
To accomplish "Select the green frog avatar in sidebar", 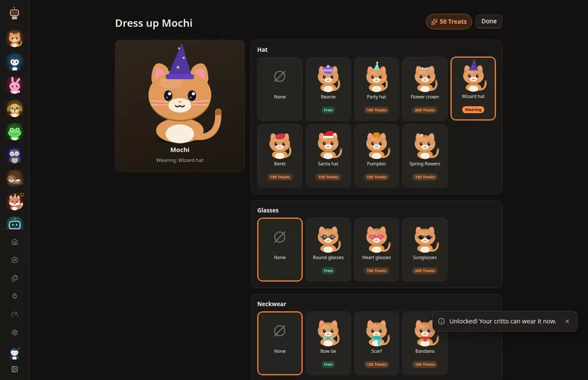I will pos(15,132).
